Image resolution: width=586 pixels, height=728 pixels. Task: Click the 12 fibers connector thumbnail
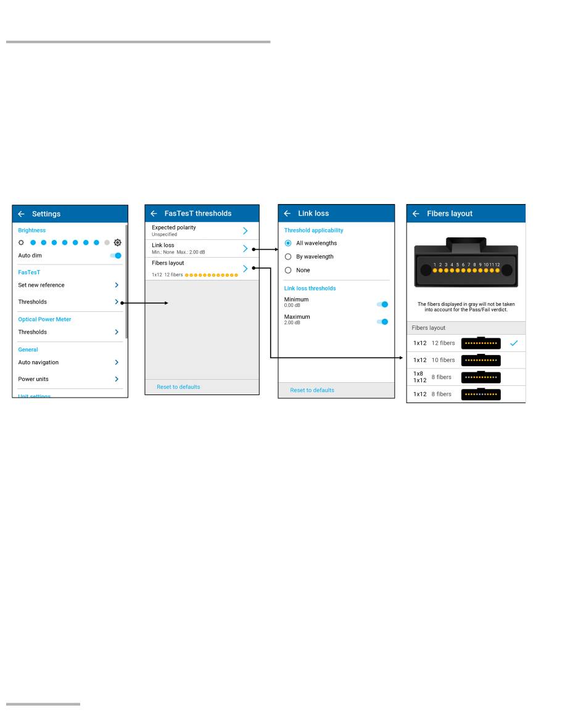[481, 343]
